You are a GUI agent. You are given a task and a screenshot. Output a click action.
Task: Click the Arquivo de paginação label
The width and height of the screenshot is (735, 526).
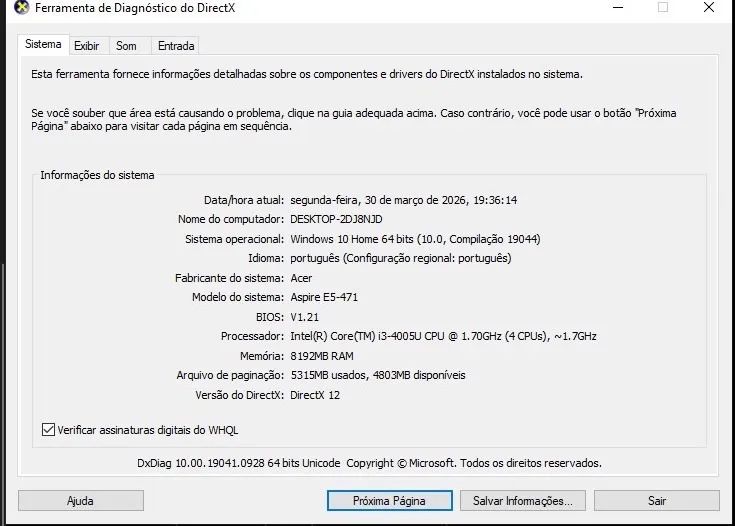(x=230, y=375)
